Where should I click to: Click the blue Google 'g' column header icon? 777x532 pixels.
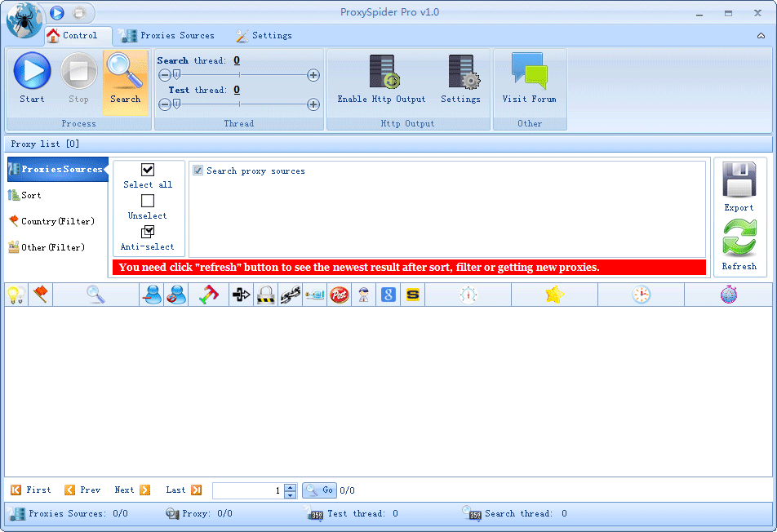(388, 295)
